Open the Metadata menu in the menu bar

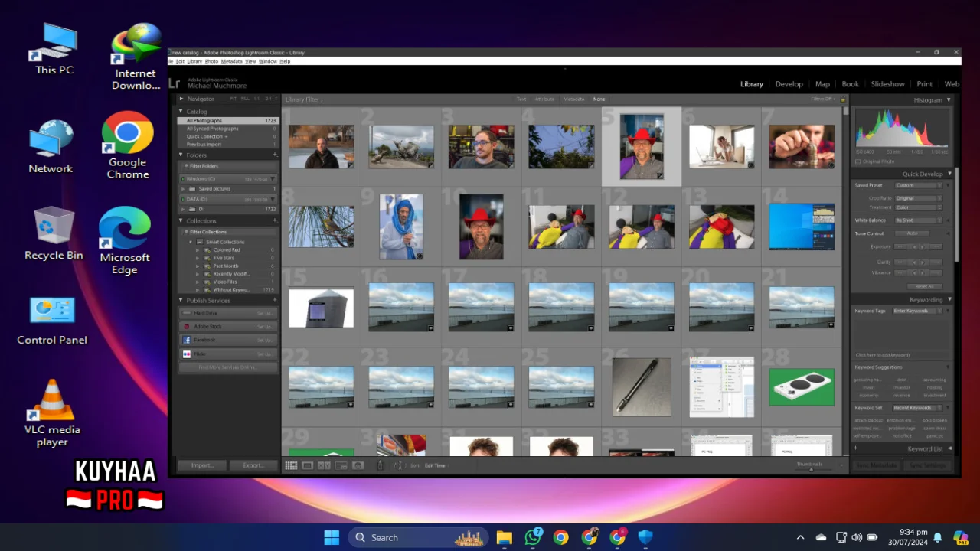click(x=231, y=61)
